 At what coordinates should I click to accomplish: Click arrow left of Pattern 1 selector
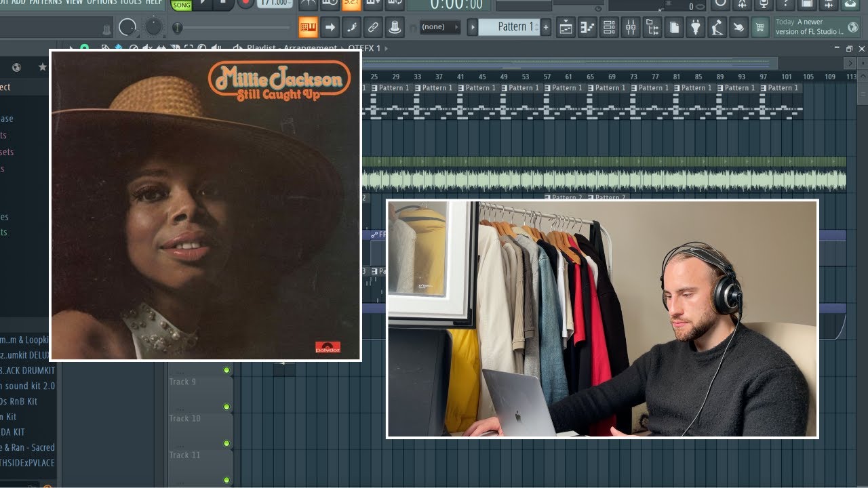point(473,27)
